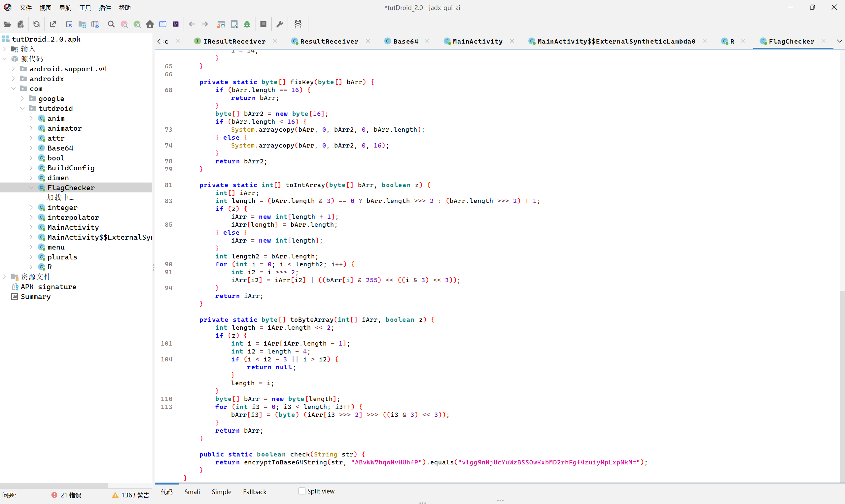Select MainActivity class in tree

[73, 227]
